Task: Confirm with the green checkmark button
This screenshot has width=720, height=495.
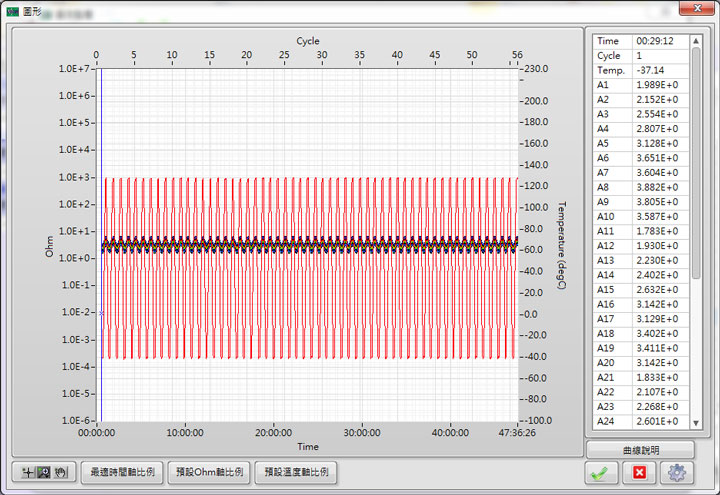Action: [x=601, y=472]
